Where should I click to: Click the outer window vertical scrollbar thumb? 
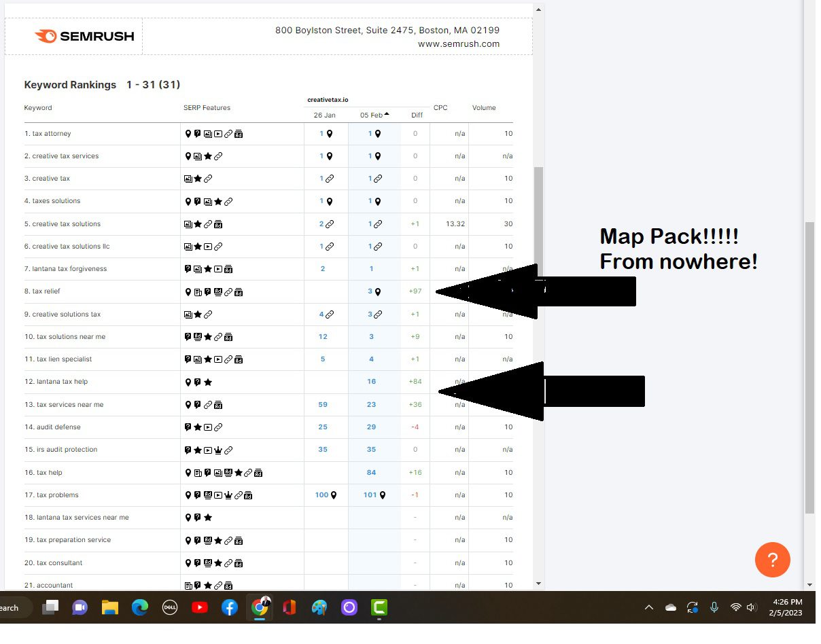809,367
